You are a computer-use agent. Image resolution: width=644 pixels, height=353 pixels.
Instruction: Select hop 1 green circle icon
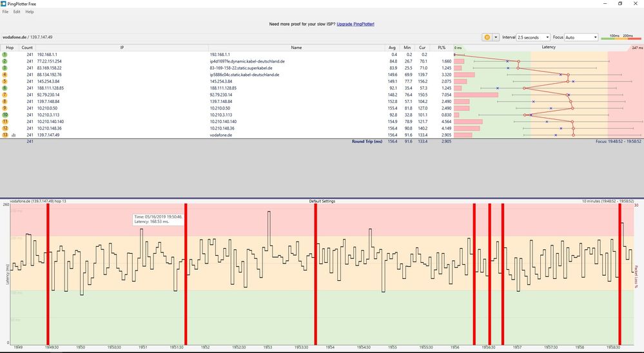pyautogui.click(x=5, y=55)
